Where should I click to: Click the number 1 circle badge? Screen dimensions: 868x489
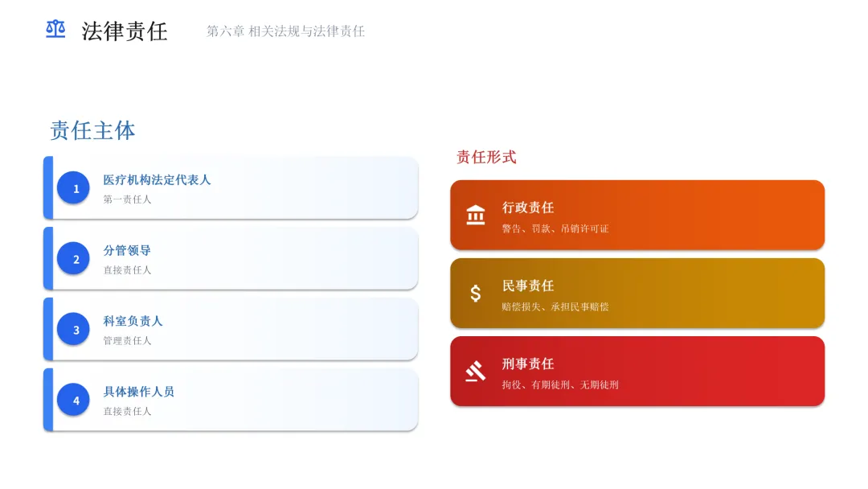click(76, 188)
